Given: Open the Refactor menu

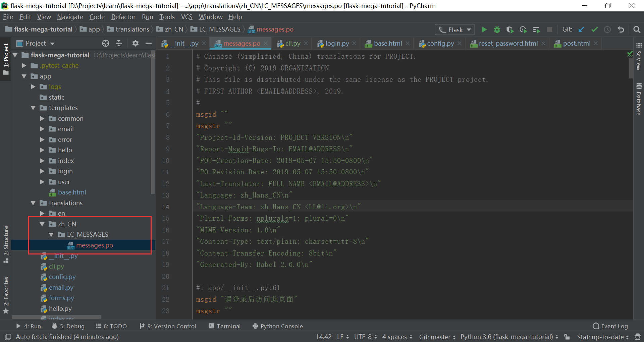Looking at the screenshot, I should point(123,17).
